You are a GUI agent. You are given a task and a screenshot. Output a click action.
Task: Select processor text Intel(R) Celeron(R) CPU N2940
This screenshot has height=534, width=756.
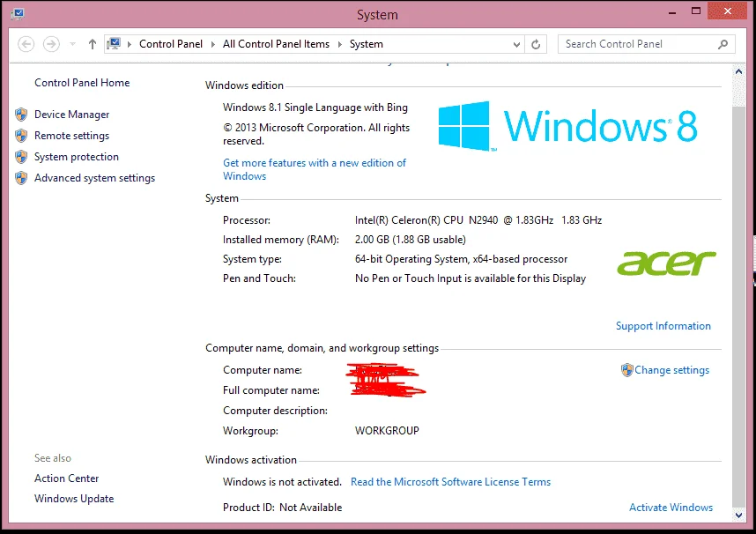(x=426, y=220)
